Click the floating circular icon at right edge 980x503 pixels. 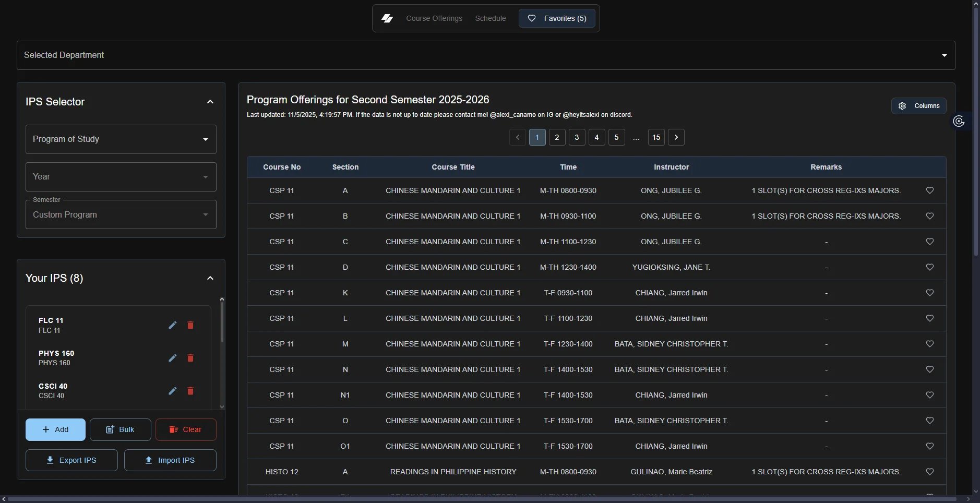[x=959, y=122]
